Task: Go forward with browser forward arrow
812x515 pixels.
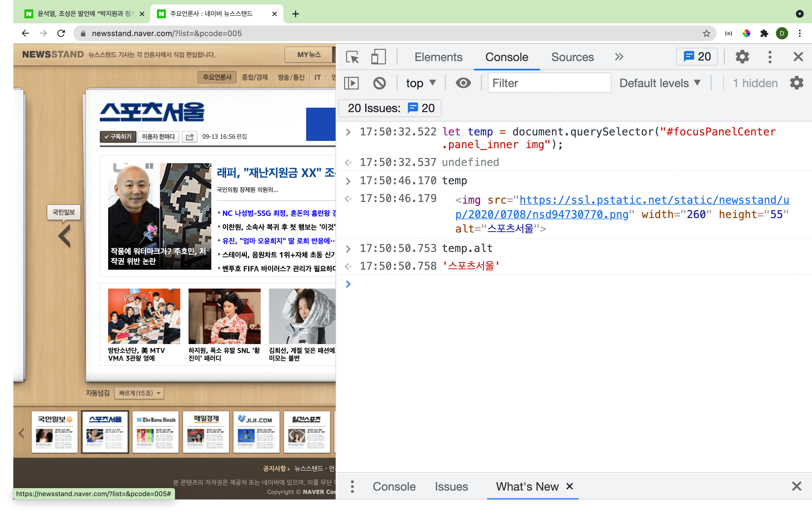Action: click(x=43, y=33)
